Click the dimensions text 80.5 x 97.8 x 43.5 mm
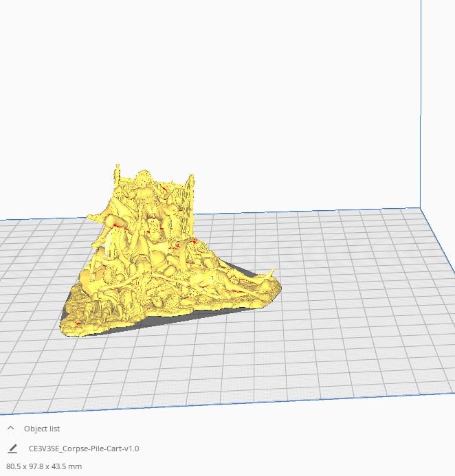455x476 pixels. (x=44, y=466)
